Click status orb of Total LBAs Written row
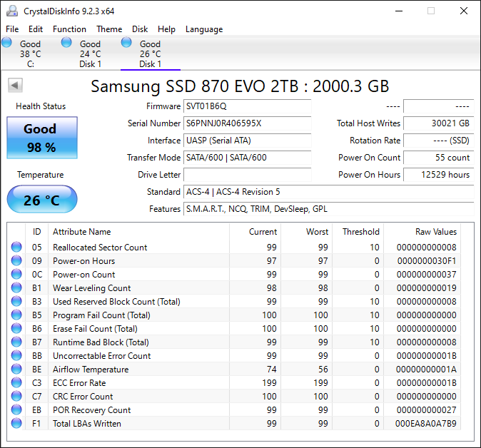Screen dimensions: 481x448 [16, 423]
